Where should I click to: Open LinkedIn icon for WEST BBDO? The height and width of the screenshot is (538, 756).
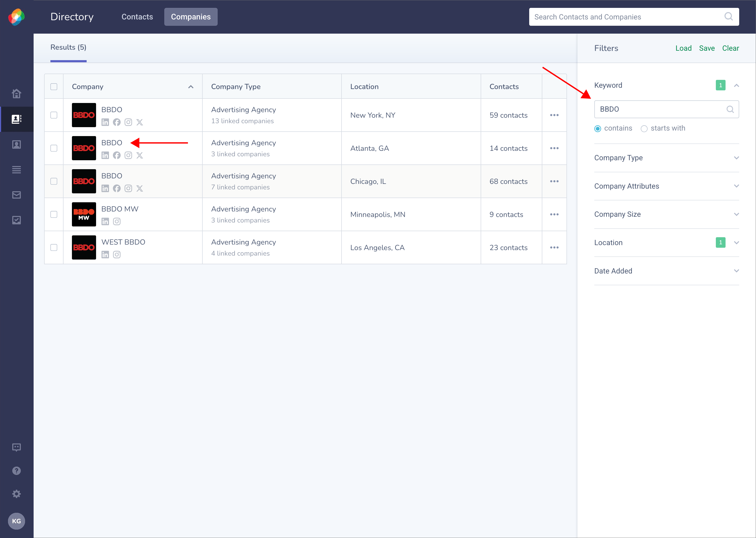105,255
